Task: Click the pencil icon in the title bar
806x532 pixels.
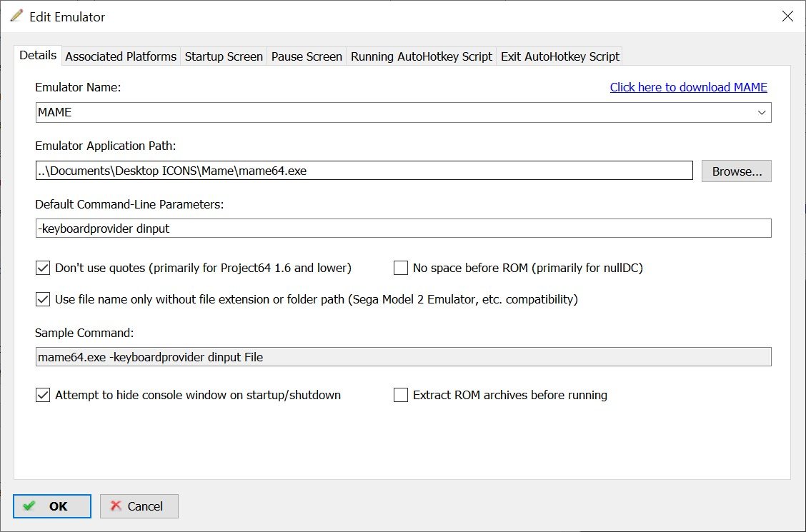Action: [16, 16]
